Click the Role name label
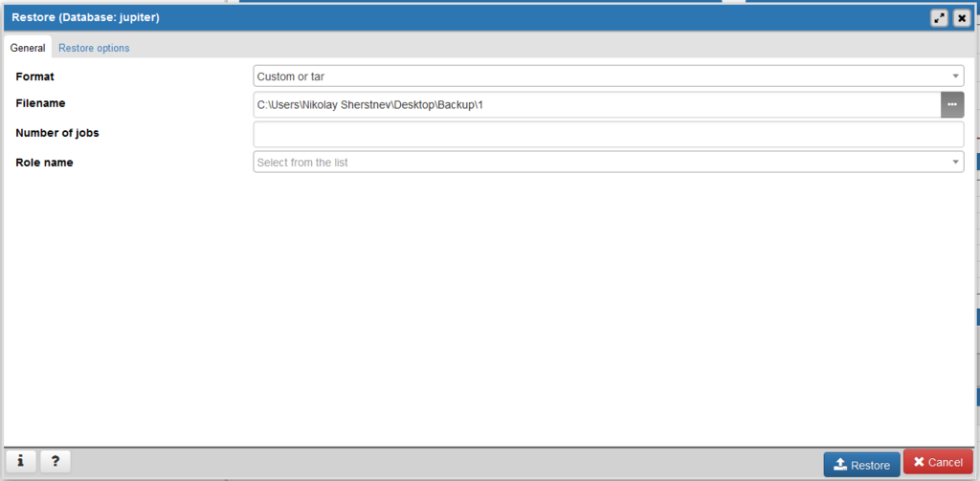This screenshot has height=481, width=980. point(44,163)
